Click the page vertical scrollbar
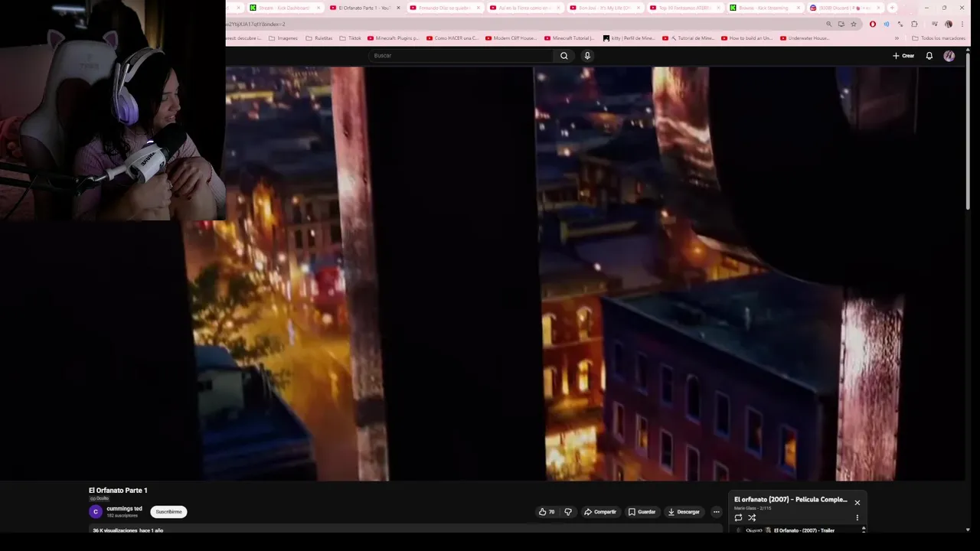This screenshot has height=551, width=980. coord(969,130)
